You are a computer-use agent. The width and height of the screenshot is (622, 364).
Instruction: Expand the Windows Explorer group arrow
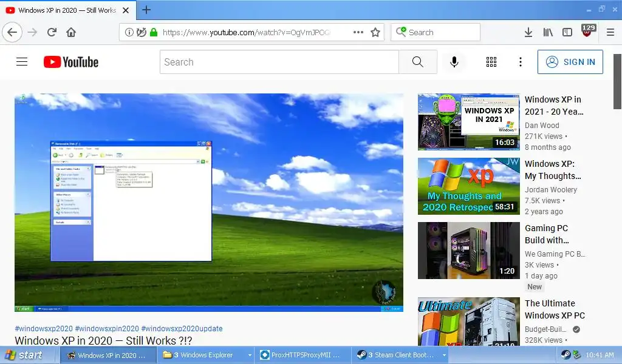(x=250, y=355)
